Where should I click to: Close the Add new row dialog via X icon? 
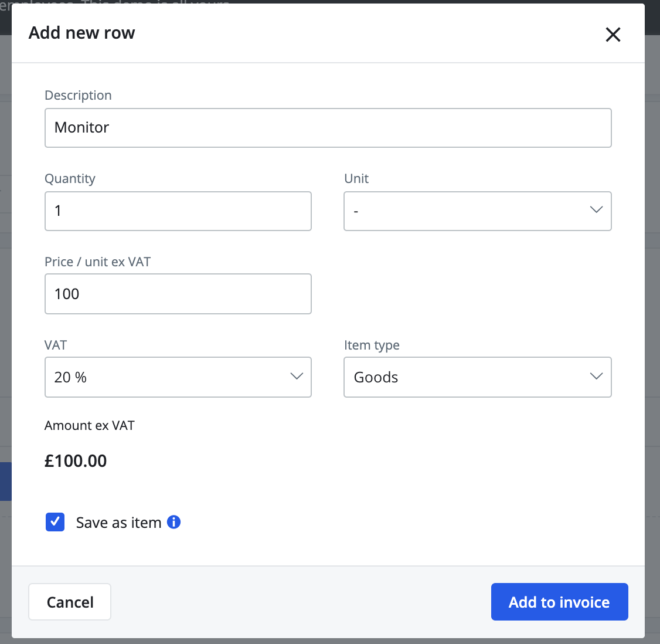coord(613,35)
